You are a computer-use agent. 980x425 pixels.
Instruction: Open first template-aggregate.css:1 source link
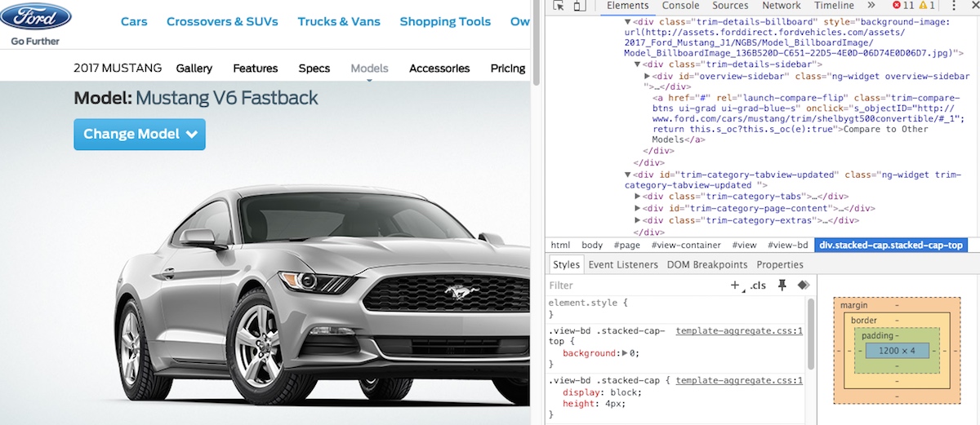coord(739,331)
